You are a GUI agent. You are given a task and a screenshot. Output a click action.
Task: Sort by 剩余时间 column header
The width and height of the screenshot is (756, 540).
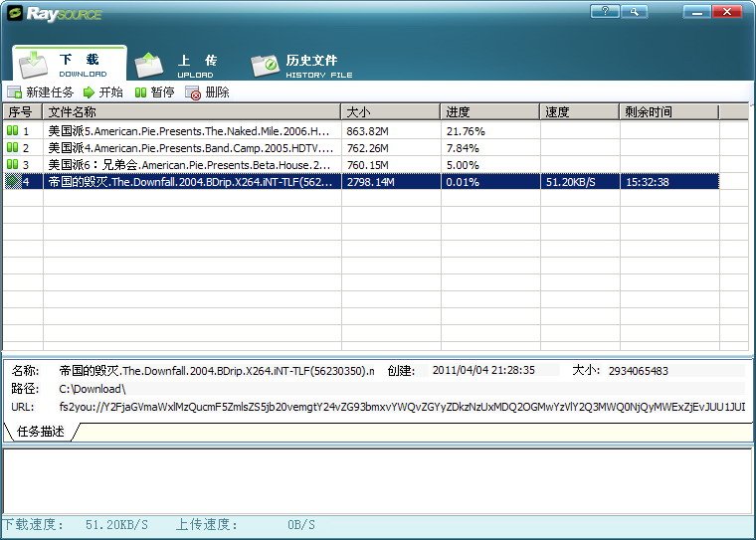tap(669, 111)
